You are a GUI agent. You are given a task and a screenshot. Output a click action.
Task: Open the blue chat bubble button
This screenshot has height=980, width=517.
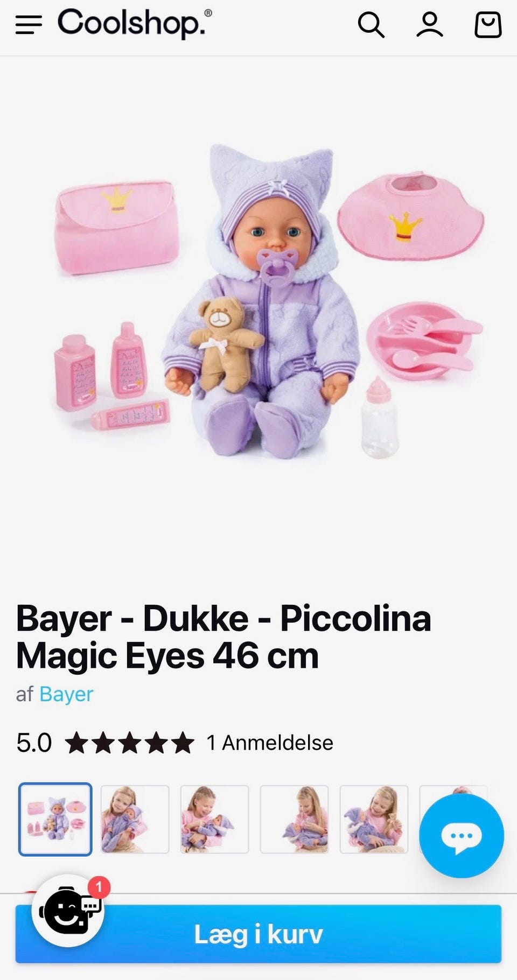(462, 836)
